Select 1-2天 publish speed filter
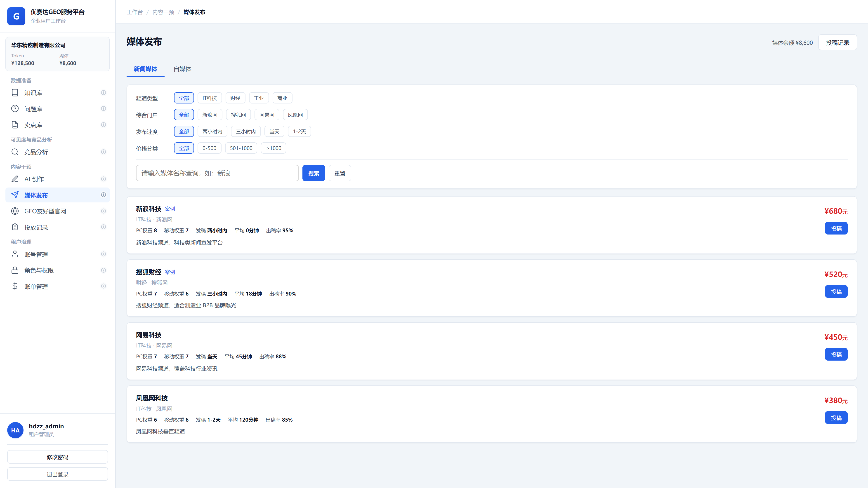Screen dimensions: 868x488 300,131
